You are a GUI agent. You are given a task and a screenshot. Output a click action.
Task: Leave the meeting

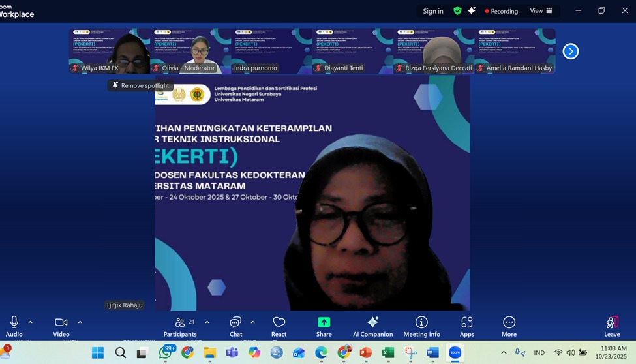(611, 325)
